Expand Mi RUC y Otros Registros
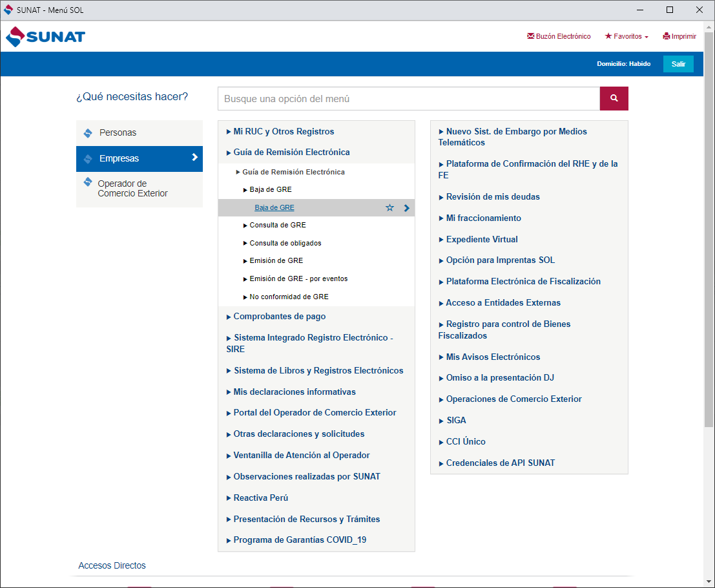Screen dimensions: 715x588 (280, 131)
